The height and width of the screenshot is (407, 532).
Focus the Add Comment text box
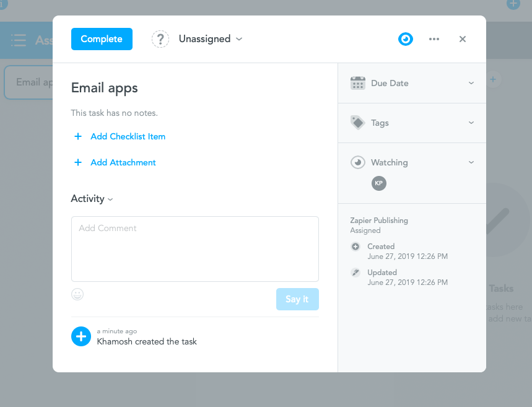coord(195,249)
